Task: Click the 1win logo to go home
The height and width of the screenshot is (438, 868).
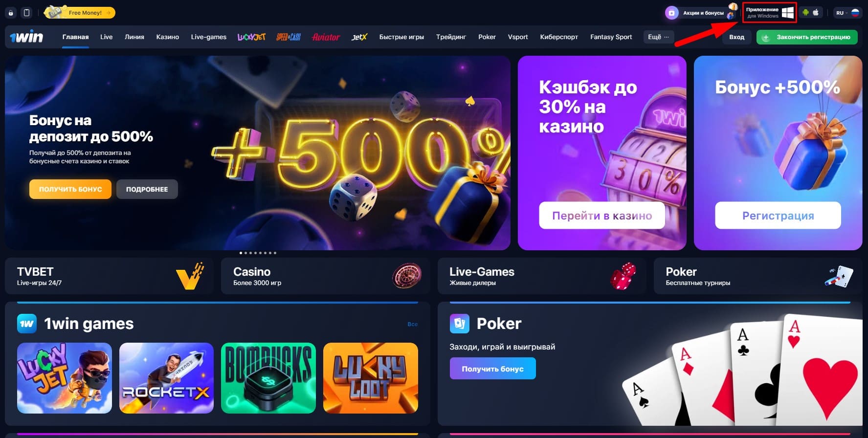Action: (x=26, y=37)
